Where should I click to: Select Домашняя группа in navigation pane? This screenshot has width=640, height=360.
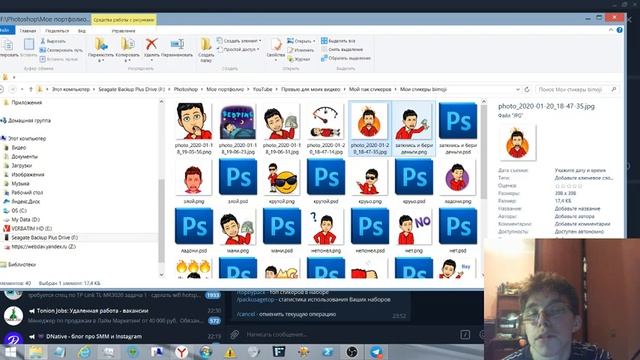point(29,120)
